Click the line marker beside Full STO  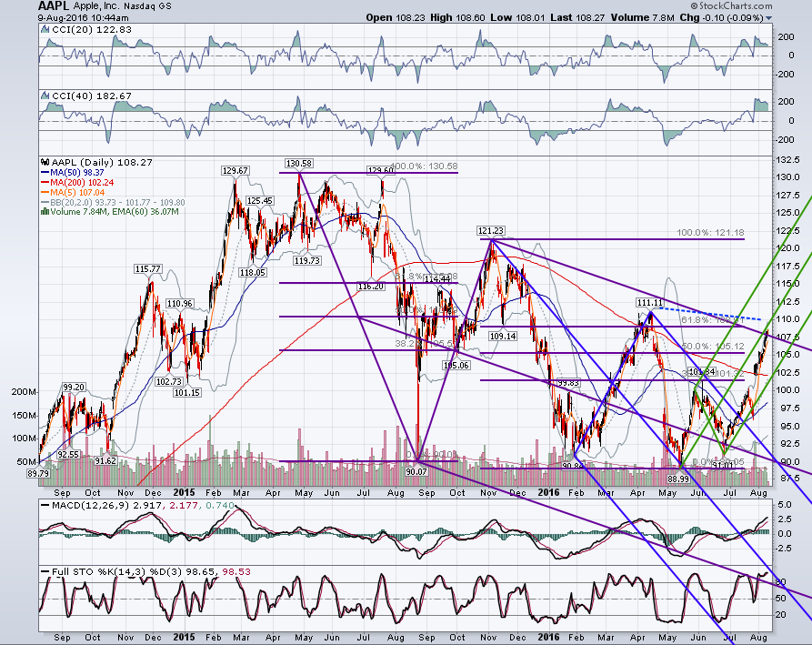tap(45, 572)
